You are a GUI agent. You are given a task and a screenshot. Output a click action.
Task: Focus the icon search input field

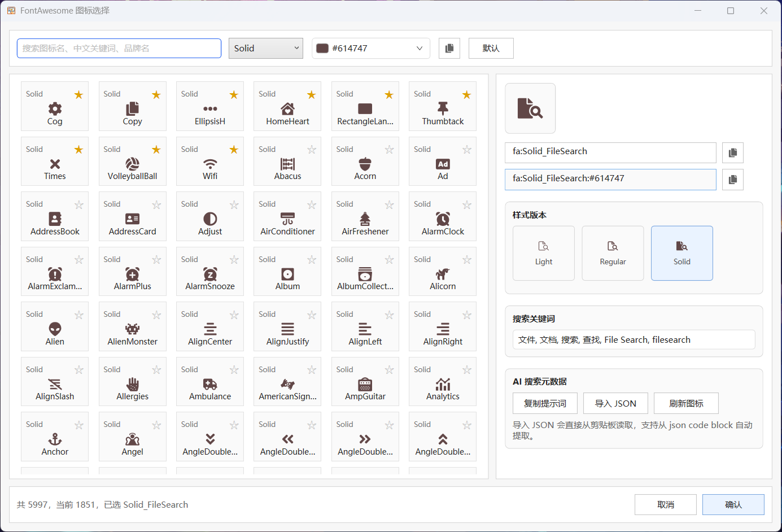click(x=119, y=49)
